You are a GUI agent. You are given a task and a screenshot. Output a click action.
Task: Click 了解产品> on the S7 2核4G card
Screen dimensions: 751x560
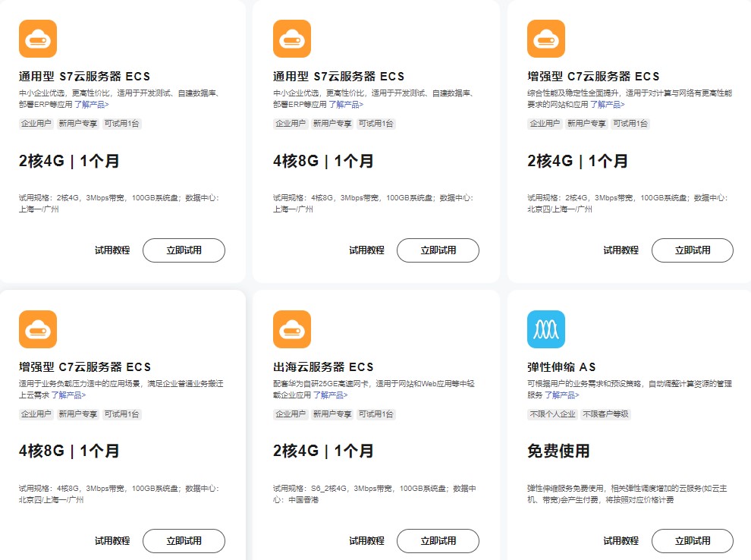click(x=92, y=105)
